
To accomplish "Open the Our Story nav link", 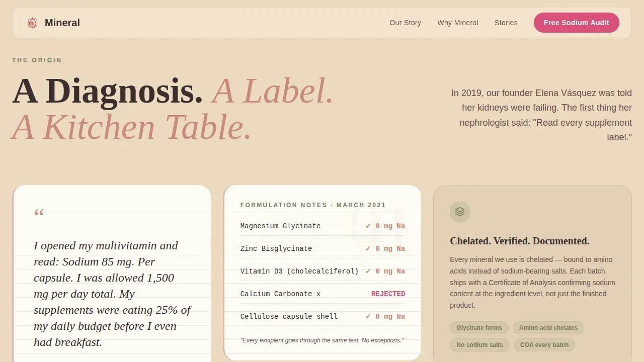I will click(x=405, y=23).
